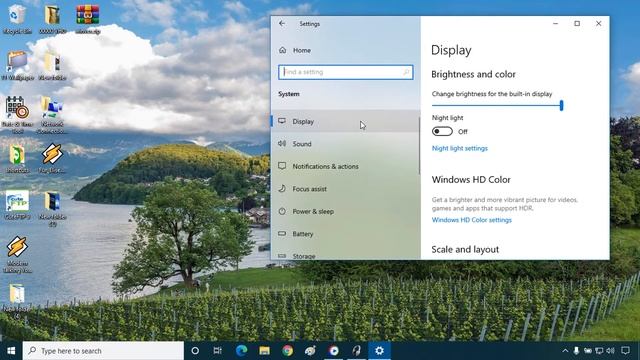Select the CuteFTP desktop icon
640x360 pixels.
pos(17,205)
